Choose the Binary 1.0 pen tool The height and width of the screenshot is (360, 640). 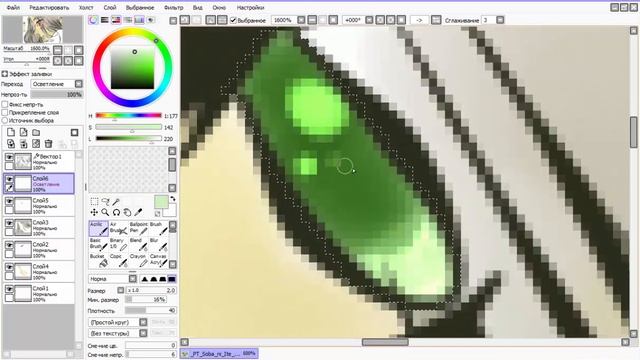tap(118, 244)
